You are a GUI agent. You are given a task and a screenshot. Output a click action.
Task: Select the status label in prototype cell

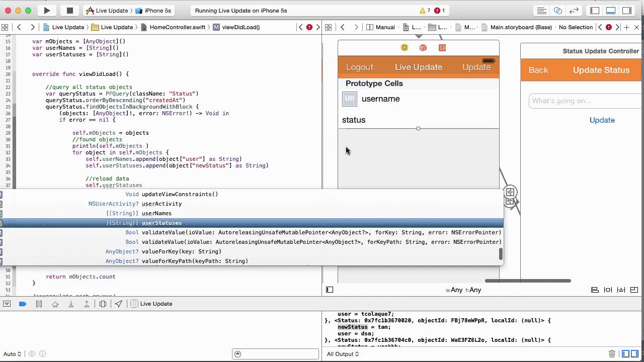pyautogui.click(x=354, y=120)
